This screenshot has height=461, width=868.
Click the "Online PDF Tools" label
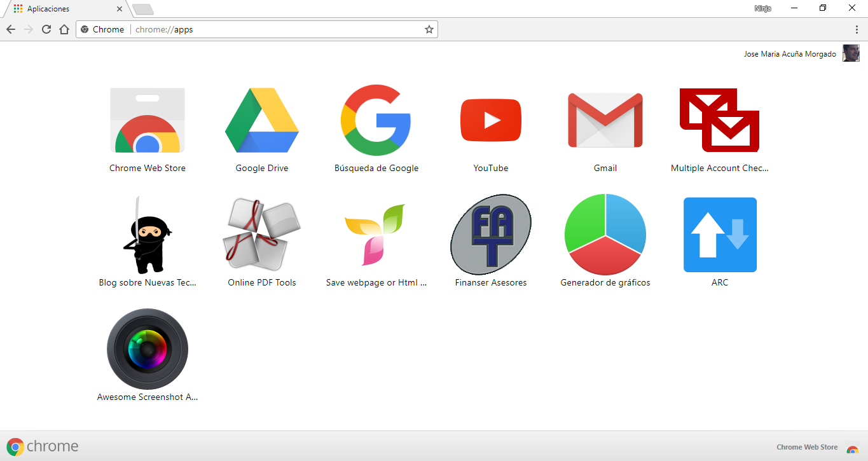tap(262, 282)
